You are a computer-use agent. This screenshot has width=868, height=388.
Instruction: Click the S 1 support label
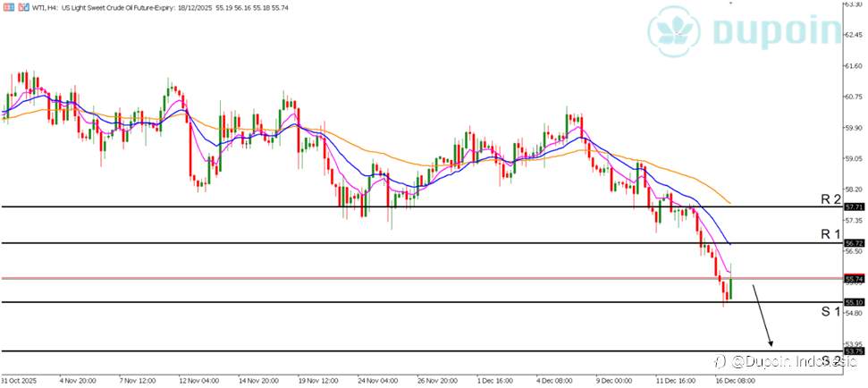click(831, 312)
